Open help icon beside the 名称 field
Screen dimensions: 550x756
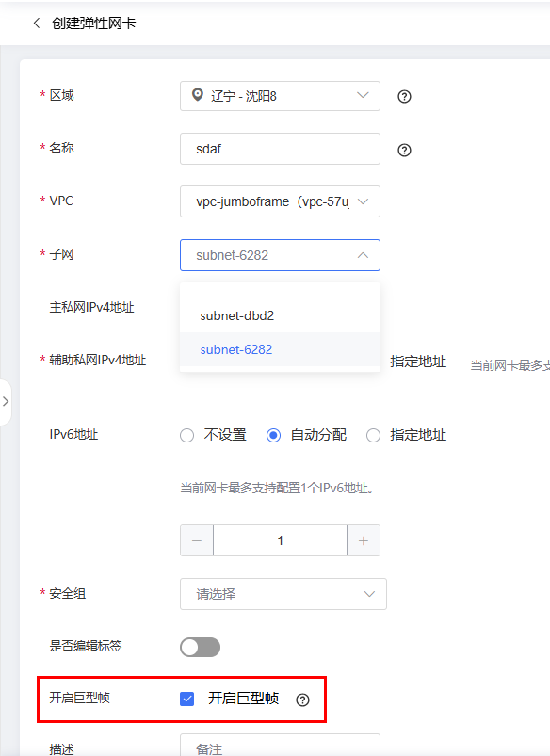click(404, 150)
